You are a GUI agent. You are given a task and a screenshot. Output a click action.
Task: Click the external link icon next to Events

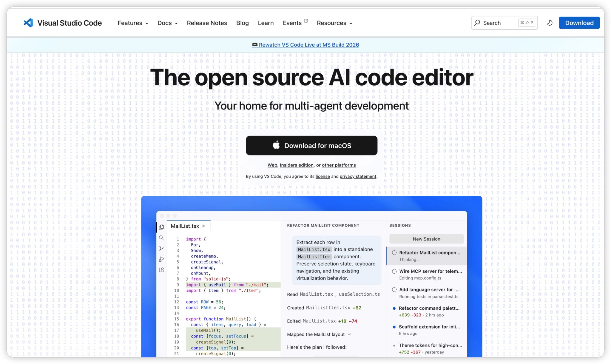click(306, 21)
